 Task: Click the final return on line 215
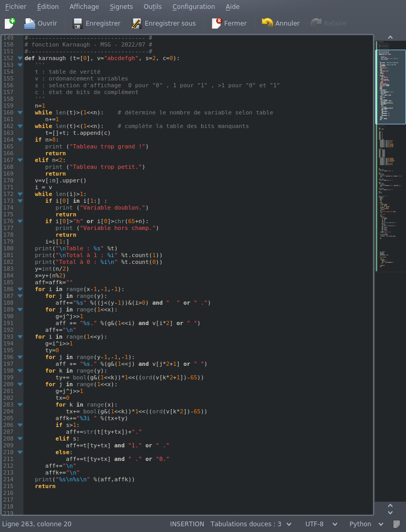45,486
